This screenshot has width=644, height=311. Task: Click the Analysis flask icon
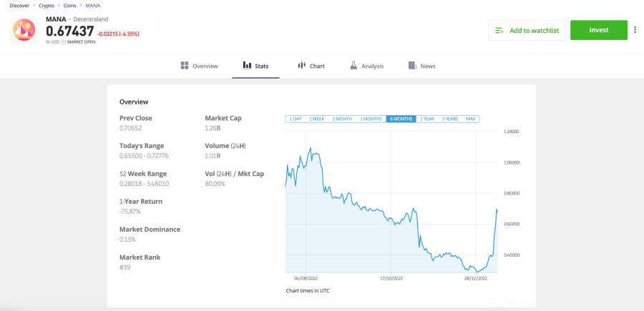353,66
